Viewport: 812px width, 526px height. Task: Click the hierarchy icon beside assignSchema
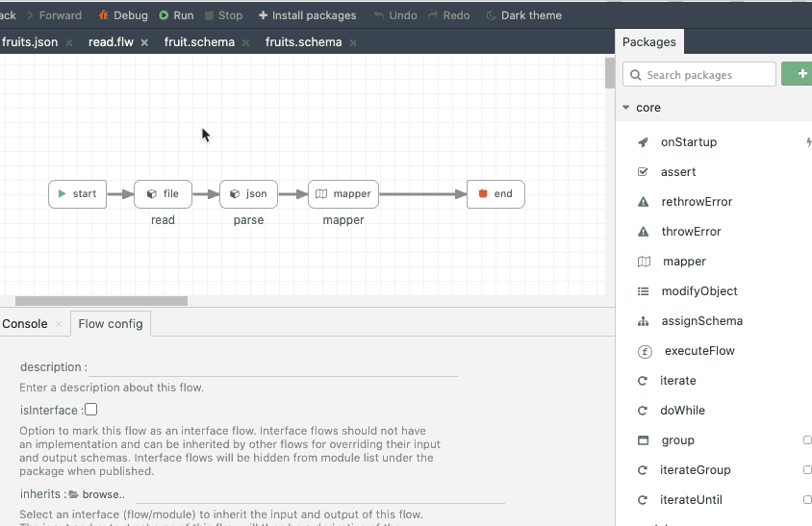click(644, 321)
